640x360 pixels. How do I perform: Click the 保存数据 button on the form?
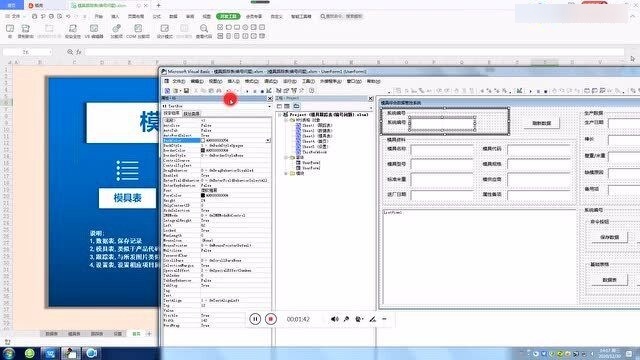[x=609, y=237]
